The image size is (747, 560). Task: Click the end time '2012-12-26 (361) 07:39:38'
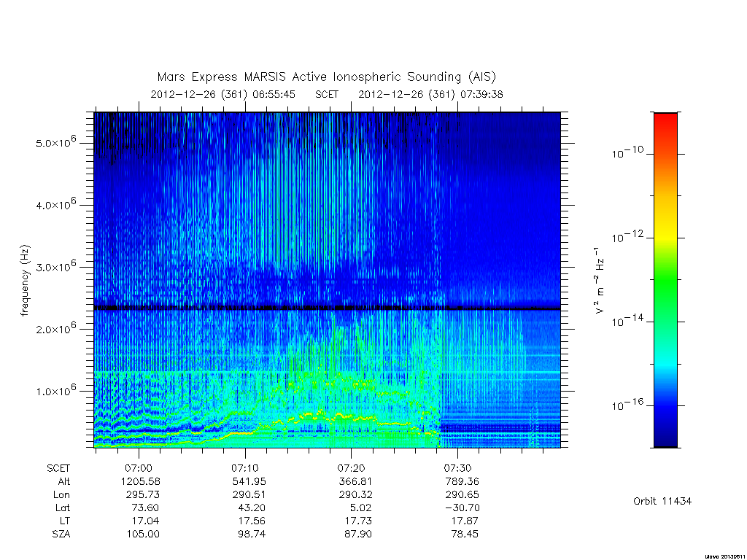click(430, 94)
